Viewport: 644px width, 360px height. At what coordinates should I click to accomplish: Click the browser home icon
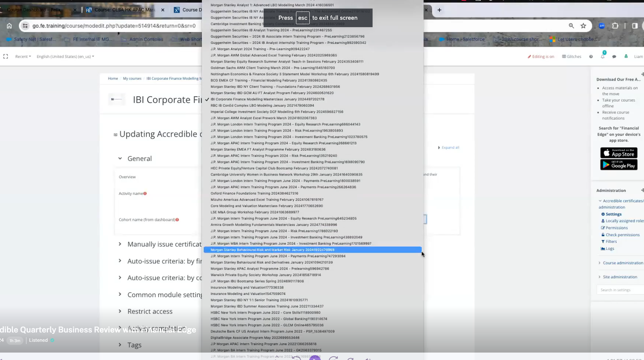[x=9, y=26]
